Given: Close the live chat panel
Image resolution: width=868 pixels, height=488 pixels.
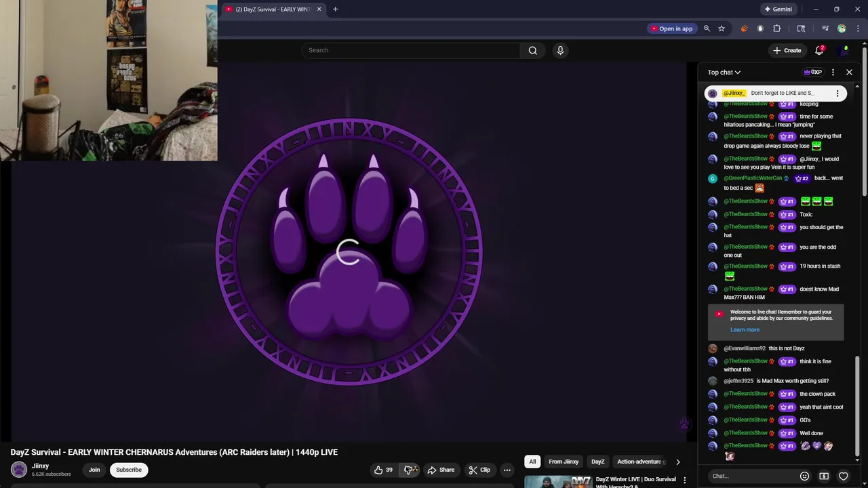Looking at the screenshot, I should pos(849,72).
